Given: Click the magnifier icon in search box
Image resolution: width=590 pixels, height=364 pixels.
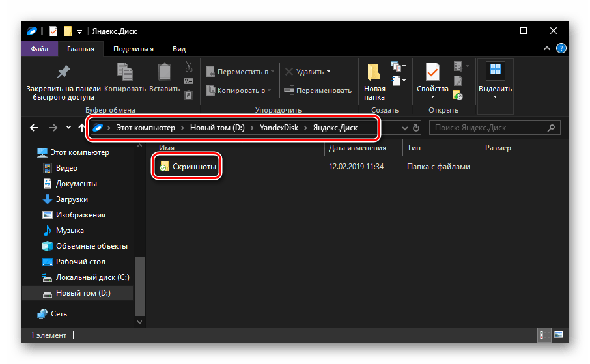Looking at the screenshot, I should click(x=551, y=128).
